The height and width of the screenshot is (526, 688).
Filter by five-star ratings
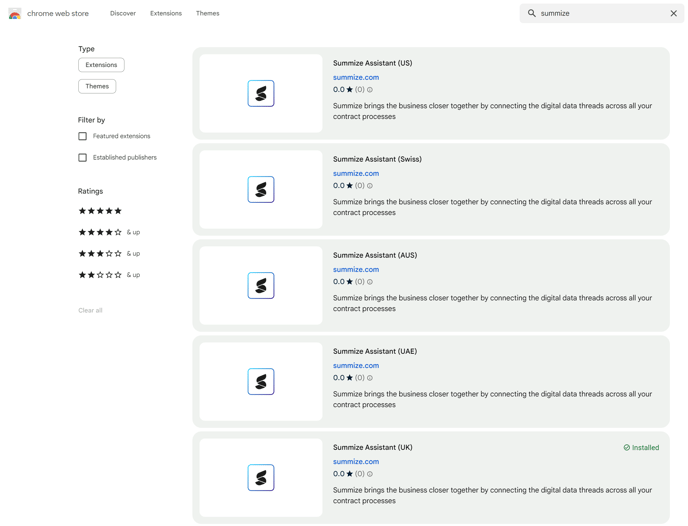coord(100,211)
